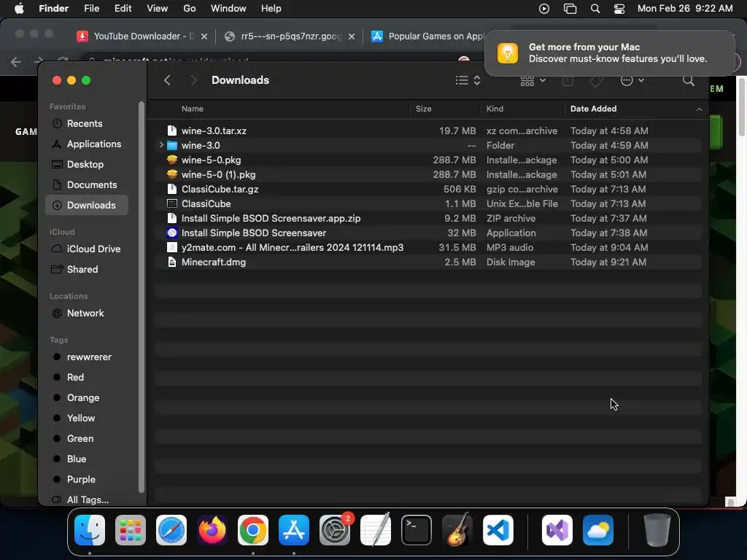Go forward in Finder with the right chevron

[193, 80]
